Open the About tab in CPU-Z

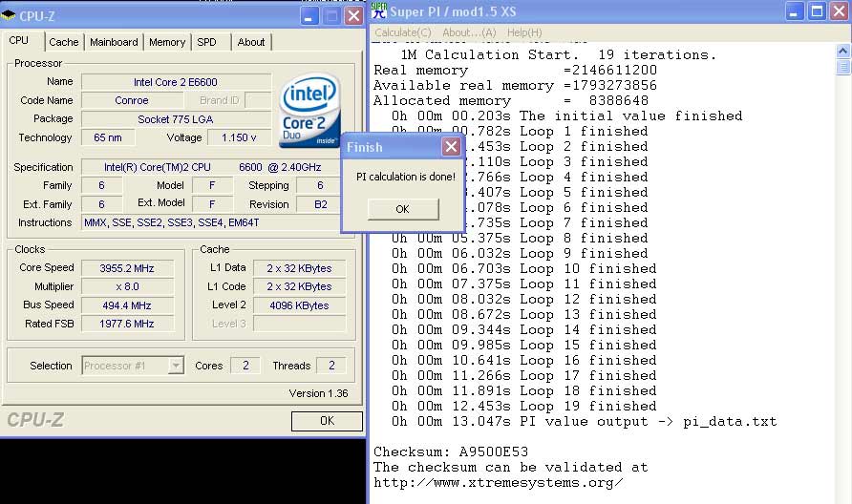click(250, 42)
